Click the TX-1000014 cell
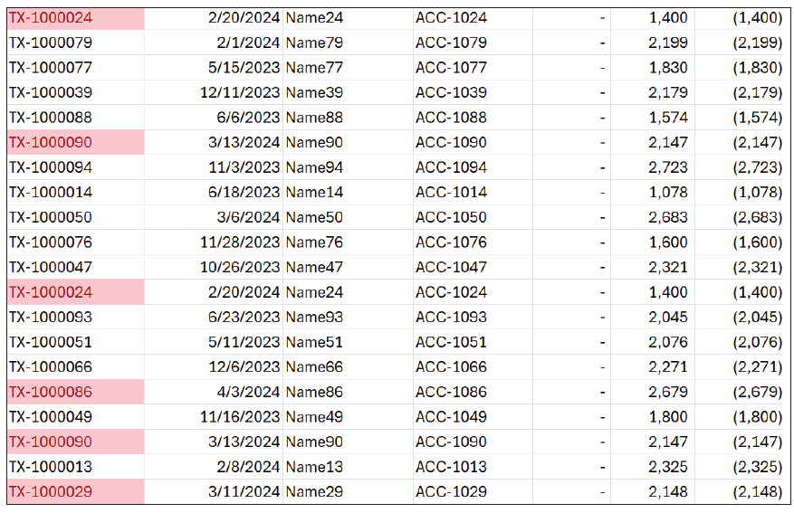 [x=51, y=192]
